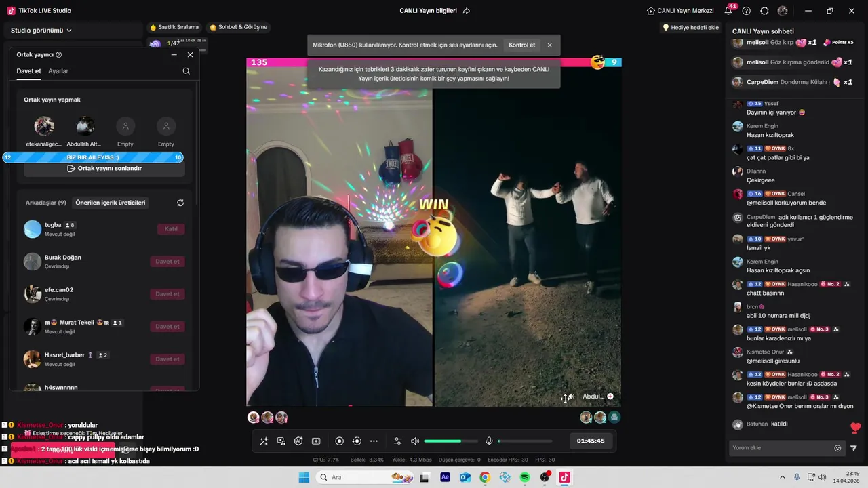Open the media and music tool
This screenshot has height=488, width=868.
pyautogui.click(x=281, y=441)
